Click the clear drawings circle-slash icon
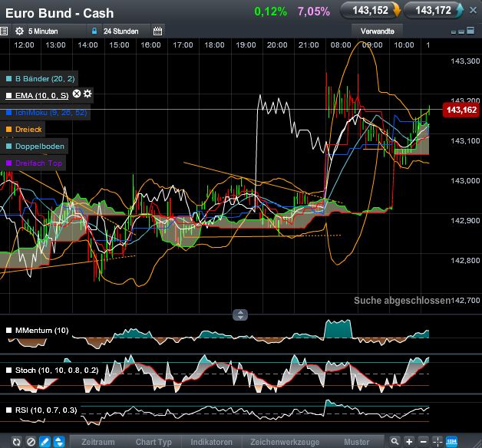Viewport: 482px width, 448px height. (31, 442)
